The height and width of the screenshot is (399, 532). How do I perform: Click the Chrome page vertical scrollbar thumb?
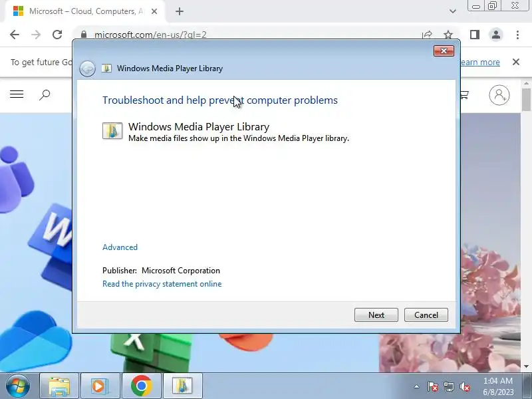point(526,99)
